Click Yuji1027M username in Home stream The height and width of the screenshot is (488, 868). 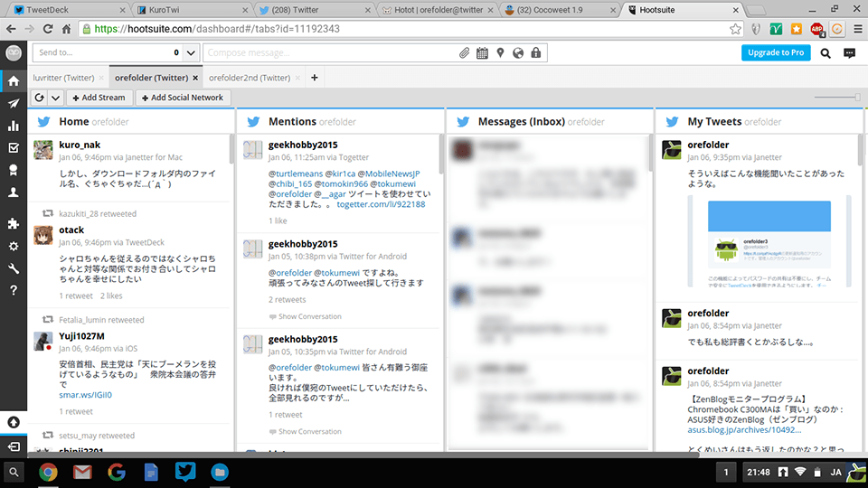(x=82, y=336)
